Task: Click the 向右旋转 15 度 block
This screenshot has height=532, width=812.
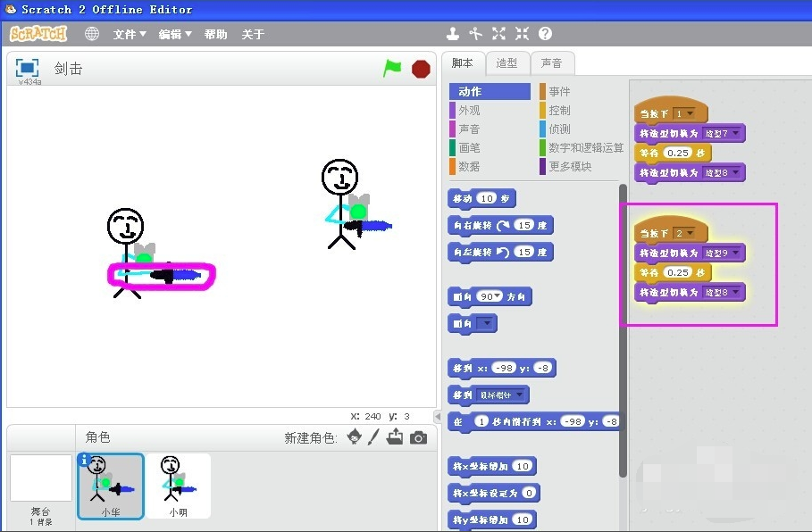Action: tap(501, 225)
